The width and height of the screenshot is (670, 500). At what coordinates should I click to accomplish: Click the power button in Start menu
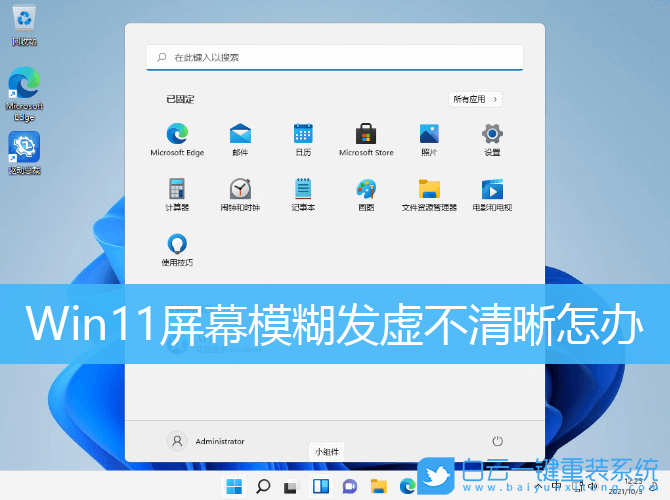497,441
